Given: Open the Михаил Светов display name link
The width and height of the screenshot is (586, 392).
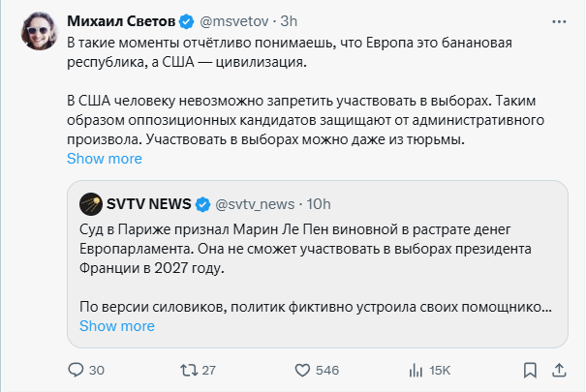Looking at the screenshot, I should coord(120,20).
